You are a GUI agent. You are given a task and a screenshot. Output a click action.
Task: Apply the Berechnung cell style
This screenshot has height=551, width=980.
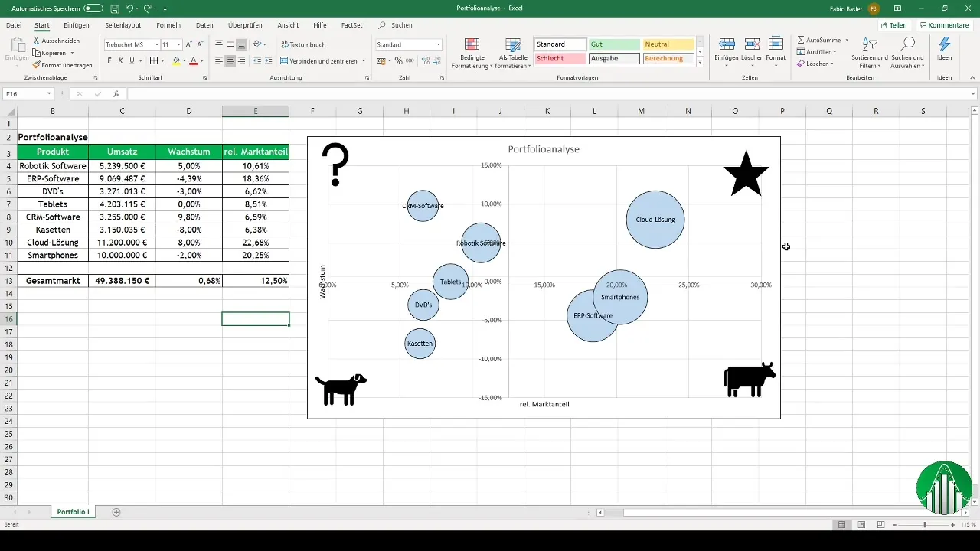668,58
